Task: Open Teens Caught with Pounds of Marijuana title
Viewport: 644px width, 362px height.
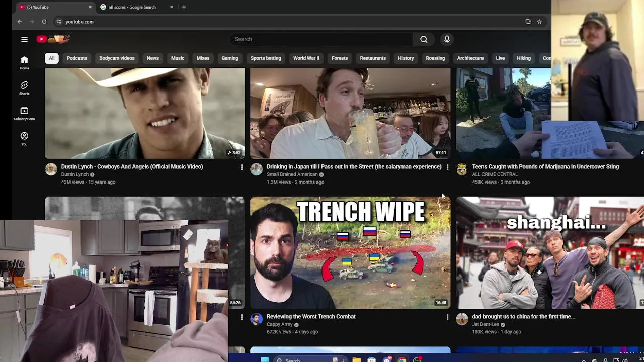Action: point(545,167)
